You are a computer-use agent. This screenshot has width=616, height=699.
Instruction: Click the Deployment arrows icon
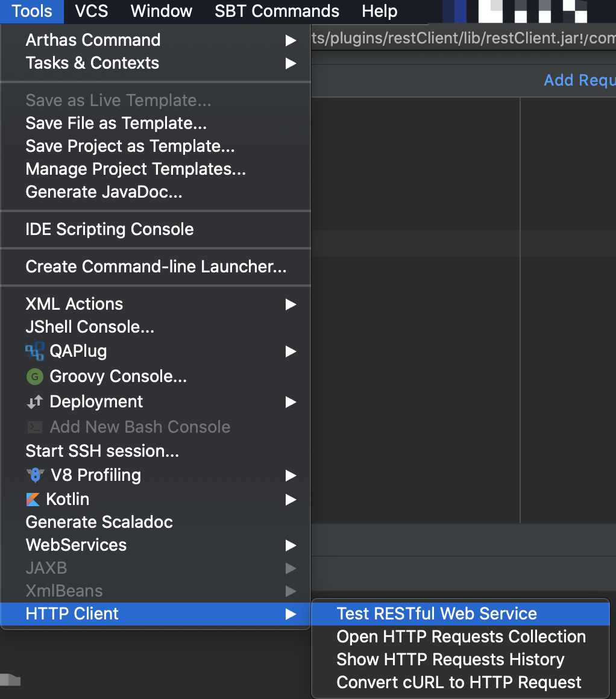click(35, 402)
